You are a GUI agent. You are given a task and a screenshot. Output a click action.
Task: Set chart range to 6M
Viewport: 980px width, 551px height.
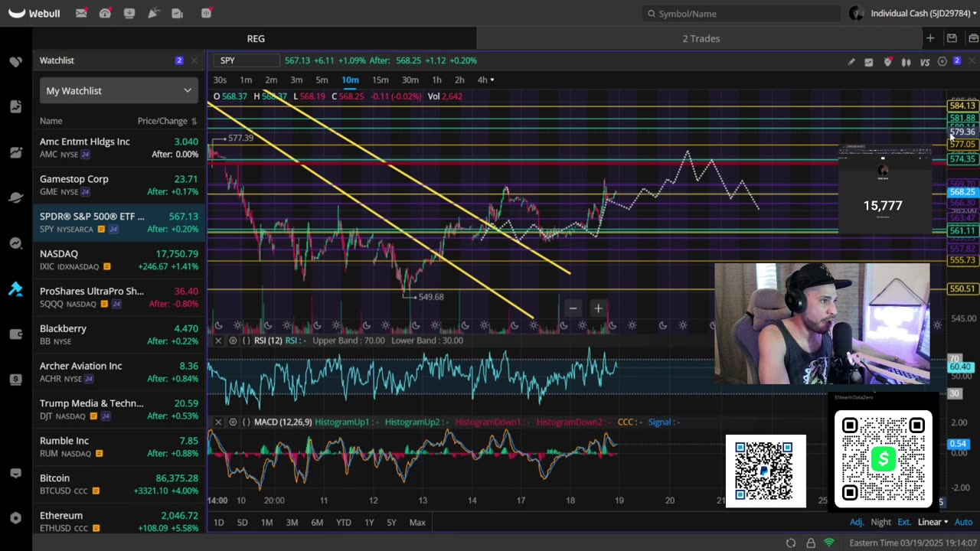click(x=317, y=522)
